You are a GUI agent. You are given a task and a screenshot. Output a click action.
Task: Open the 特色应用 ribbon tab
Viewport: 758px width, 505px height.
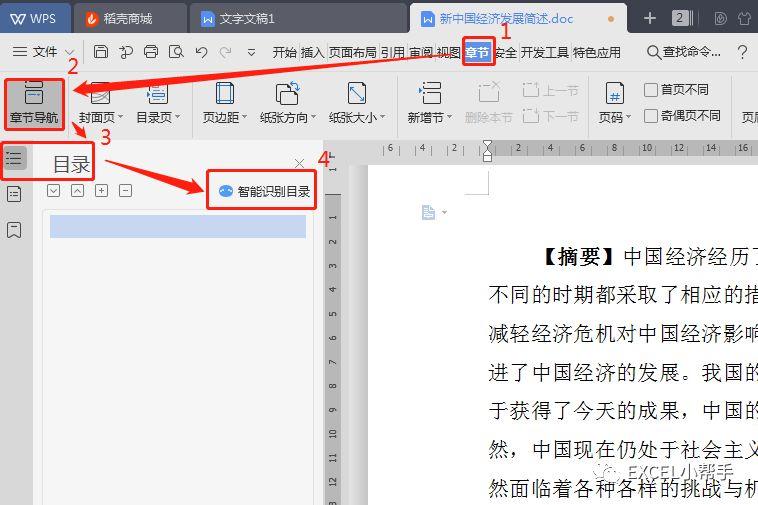(597, 52)
